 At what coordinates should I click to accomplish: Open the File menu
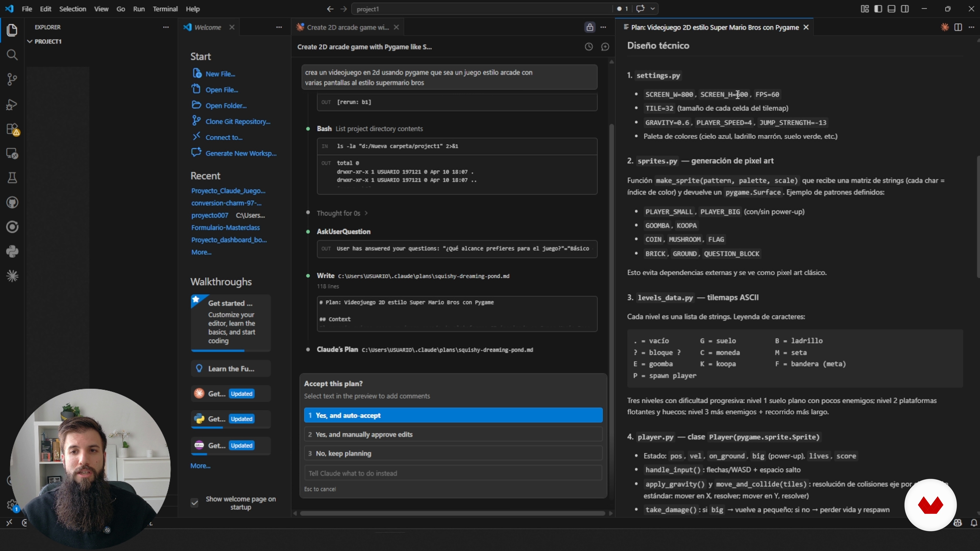pos(27,9)
